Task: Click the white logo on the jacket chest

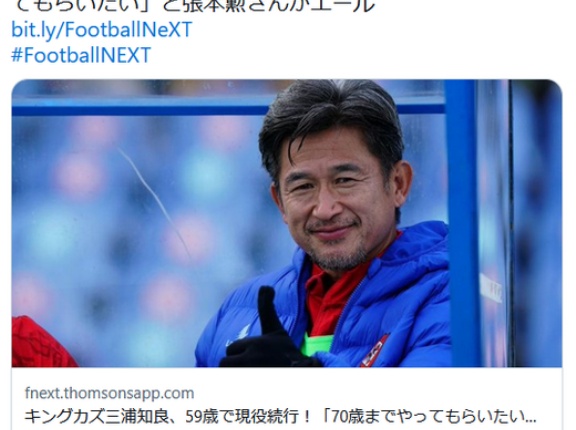Action: (x=239, y=335)
